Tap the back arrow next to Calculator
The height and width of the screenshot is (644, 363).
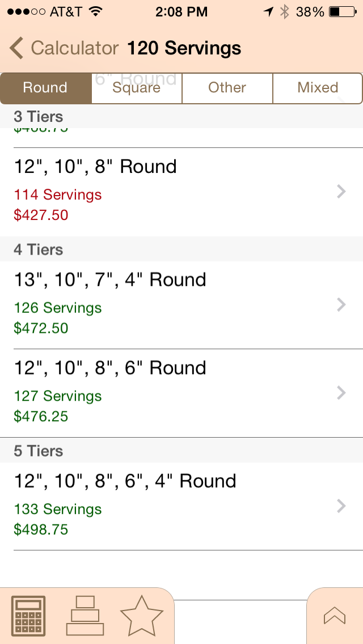(x=16, y=48)
